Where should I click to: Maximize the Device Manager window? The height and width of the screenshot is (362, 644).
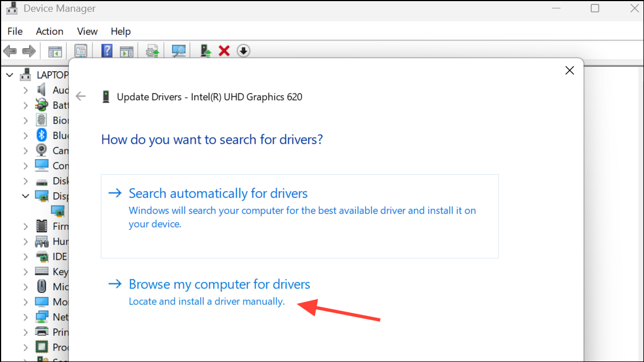595,8
